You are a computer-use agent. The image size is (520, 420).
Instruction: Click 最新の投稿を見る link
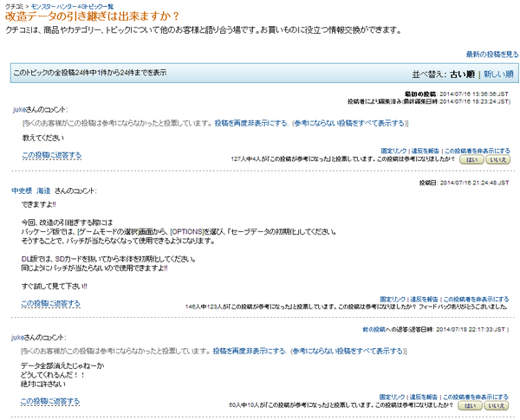coord(492,55)
